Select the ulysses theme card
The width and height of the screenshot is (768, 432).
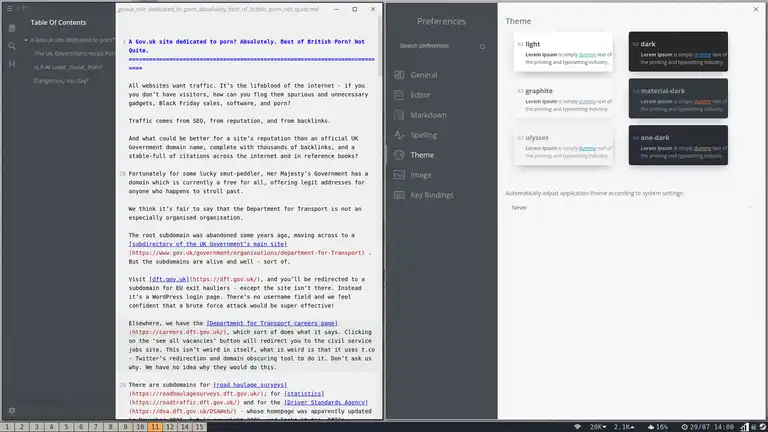[563, 145]
